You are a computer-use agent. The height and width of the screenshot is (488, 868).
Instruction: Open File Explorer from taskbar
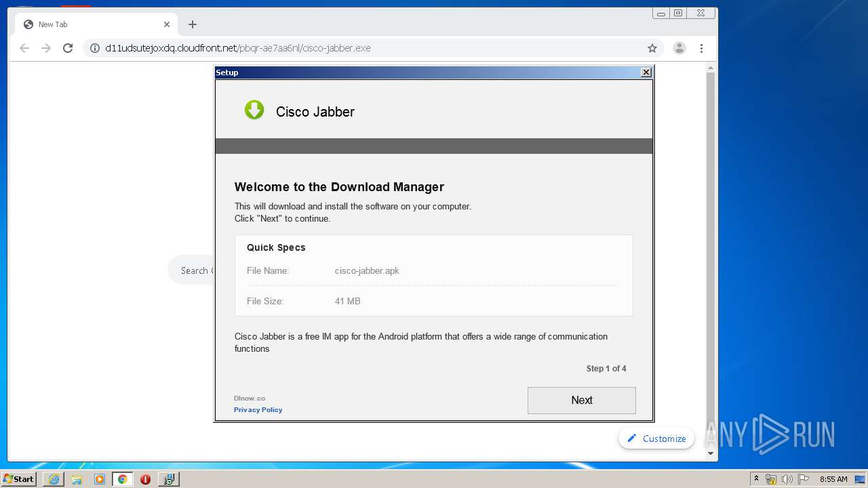click(77, 479)
